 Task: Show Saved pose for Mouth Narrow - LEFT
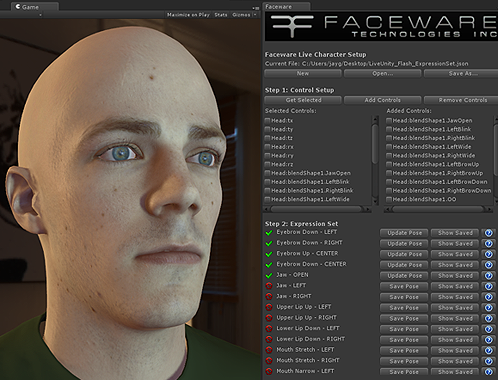point(455,372)
